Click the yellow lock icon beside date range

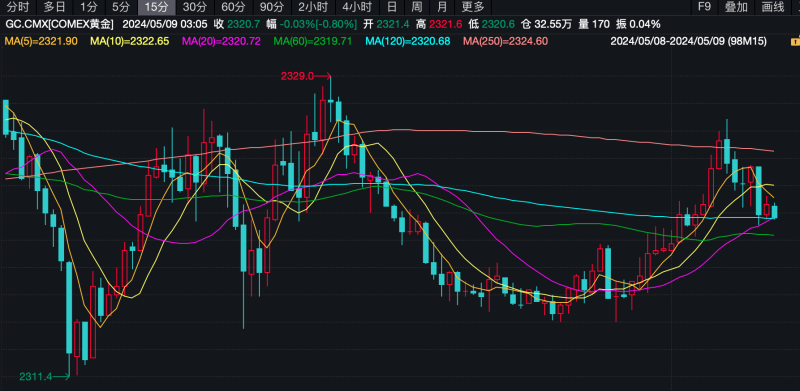coord(795,41)
